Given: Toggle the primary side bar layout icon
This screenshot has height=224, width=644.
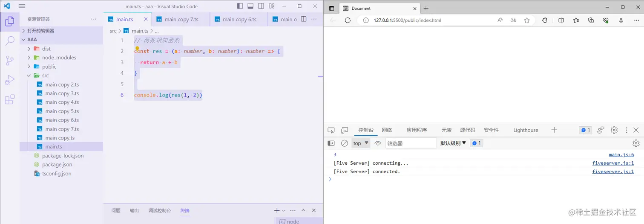Looking at the screenshot, I should (x=240, y=6).
